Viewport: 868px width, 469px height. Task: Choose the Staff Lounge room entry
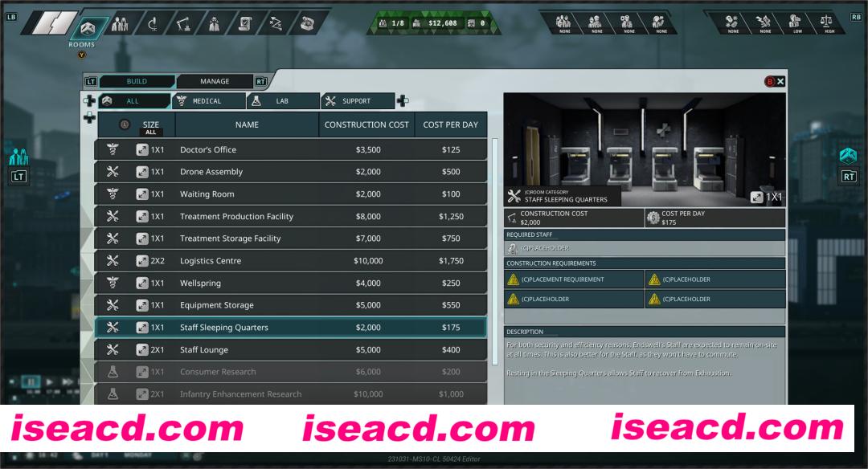point(290,350)
